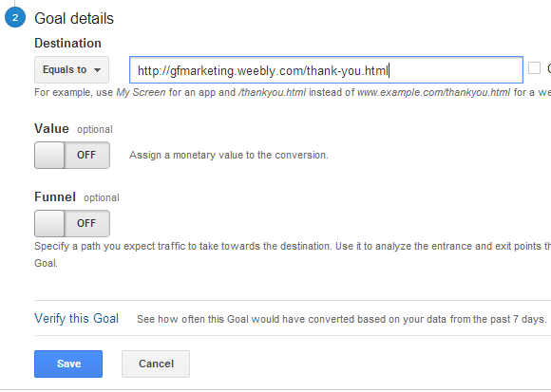
Task: Open the Equals to match type dropdown
Action: [x=71, y=70]
